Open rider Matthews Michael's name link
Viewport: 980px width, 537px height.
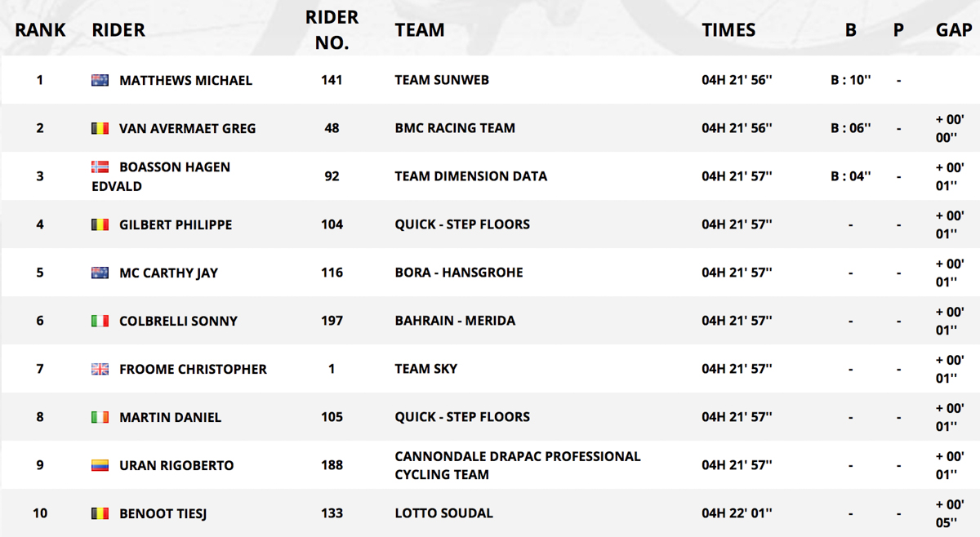pyautogui.click(x=185, y=80)
